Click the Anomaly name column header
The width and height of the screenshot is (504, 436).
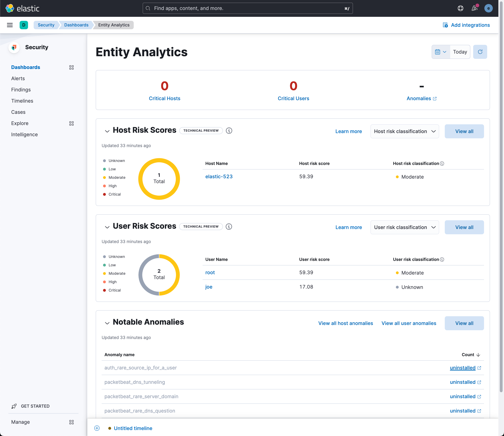119,355
